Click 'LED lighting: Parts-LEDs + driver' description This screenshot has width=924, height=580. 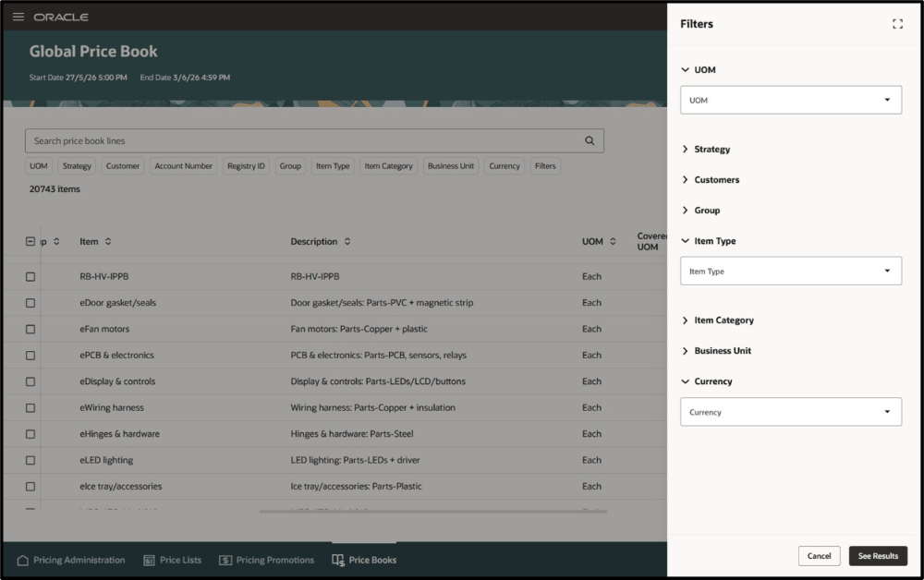pyautogui.click(x=355, y=461)
